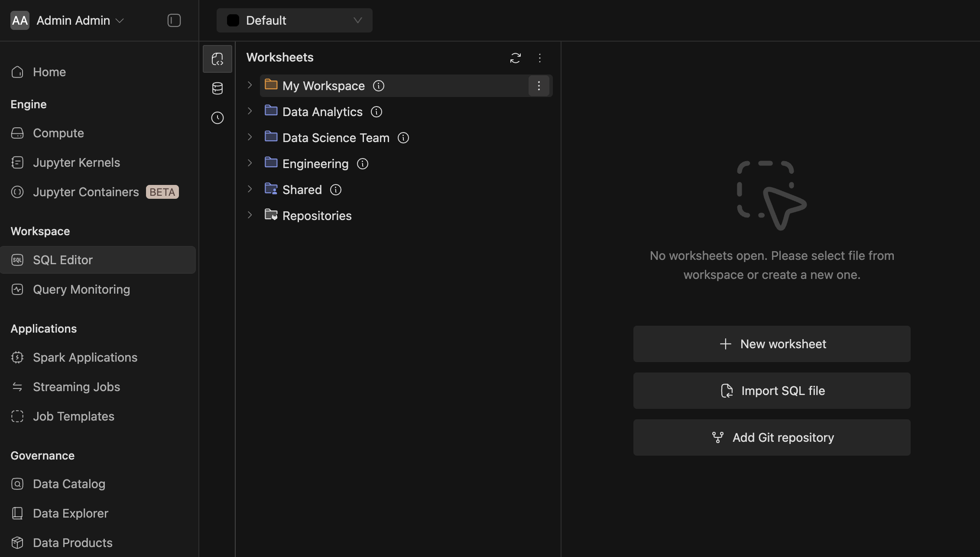
Task: Click the Job Templates dashed icon
Action: coord(17,416)
